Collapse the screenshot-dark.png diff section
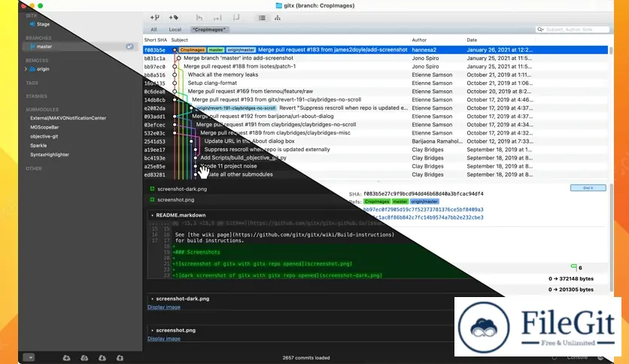 pos(152,299)
